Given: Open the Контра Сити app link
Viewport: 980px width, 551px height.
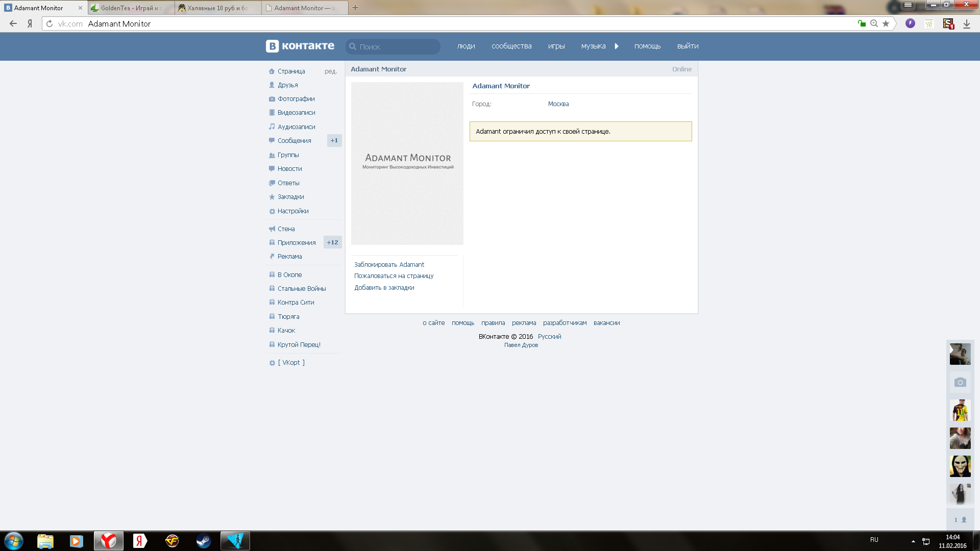Looking at the screenshot, I should coord(296,303).
